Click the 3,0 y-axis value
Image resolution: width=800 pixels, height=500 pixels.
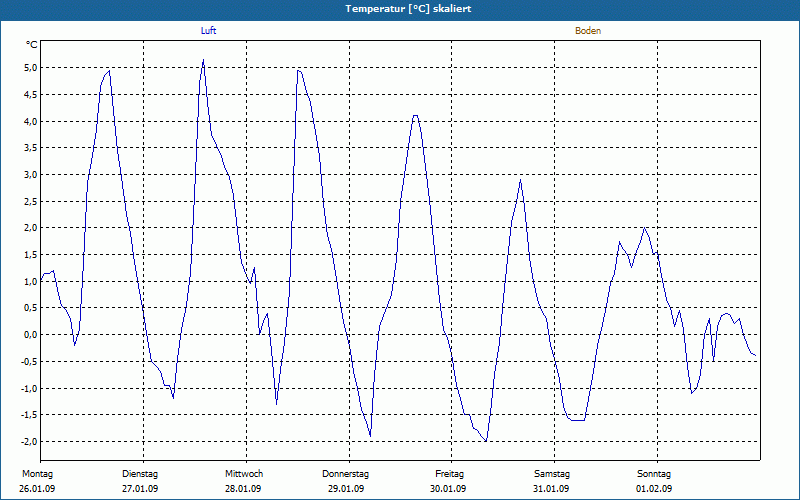(30, 174)
